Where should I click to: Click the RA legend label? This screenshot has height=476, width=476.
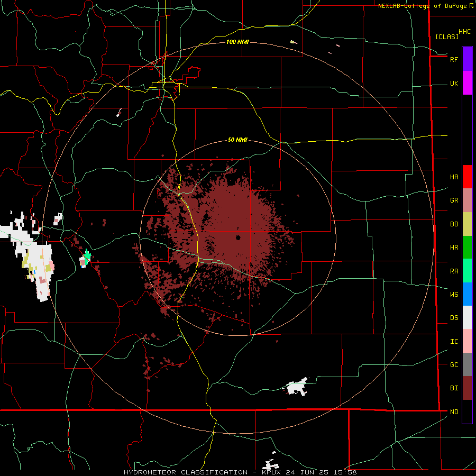454,271
